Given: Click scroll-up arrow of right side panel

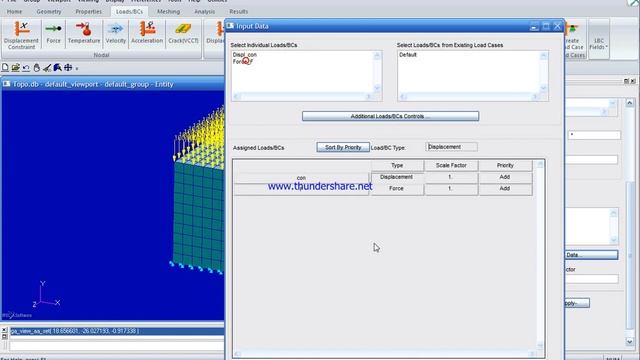Looking at the screenshot, I should point(629,102).
